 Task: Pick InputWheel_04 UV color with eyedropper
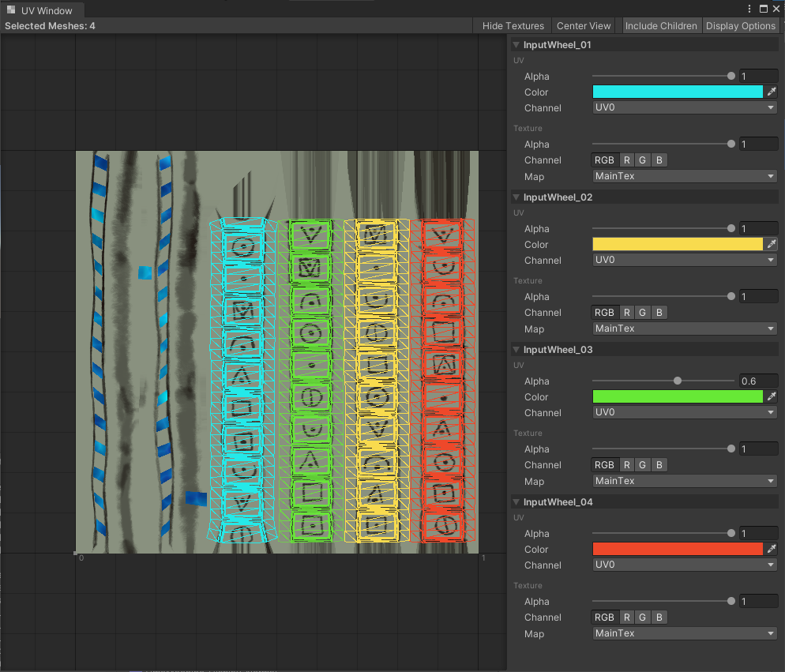pos(772,549)
